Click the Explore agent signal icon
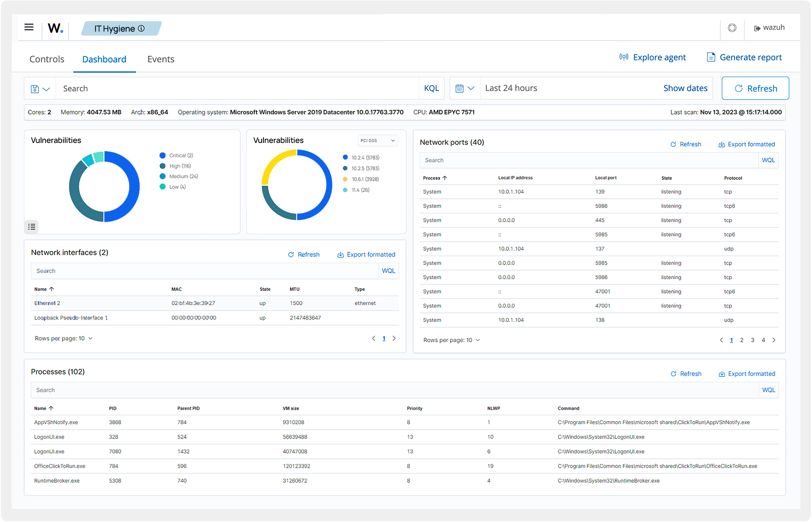 click(x=623, y=57)
